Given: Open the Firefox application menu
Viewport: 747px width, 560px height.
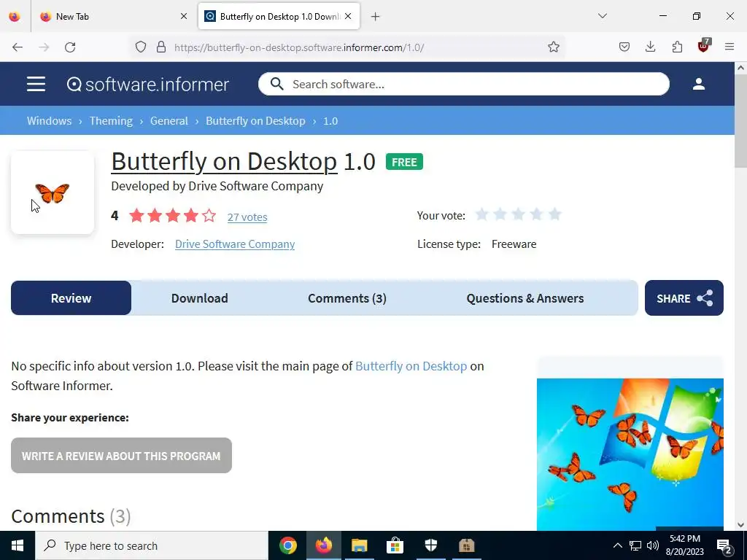Looking at the screenshot, I should [x=729, y=47].
